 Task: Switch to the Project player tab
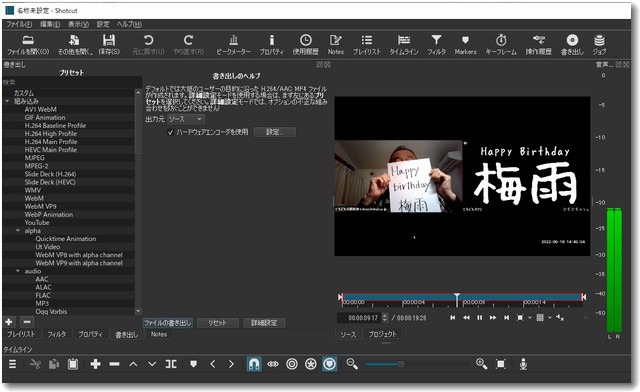pyautogui.click(x=382, y=334)
